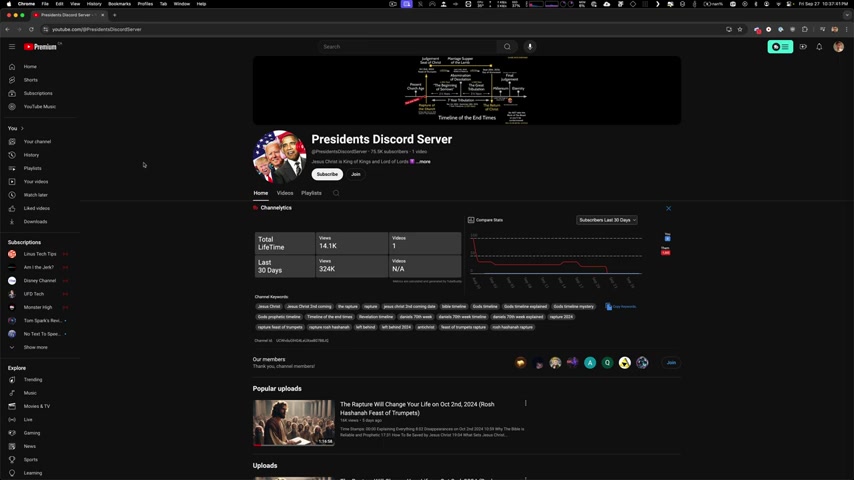Go back in browser history
The width and height of the screenshot is (854, 480).
pos(8,29)
